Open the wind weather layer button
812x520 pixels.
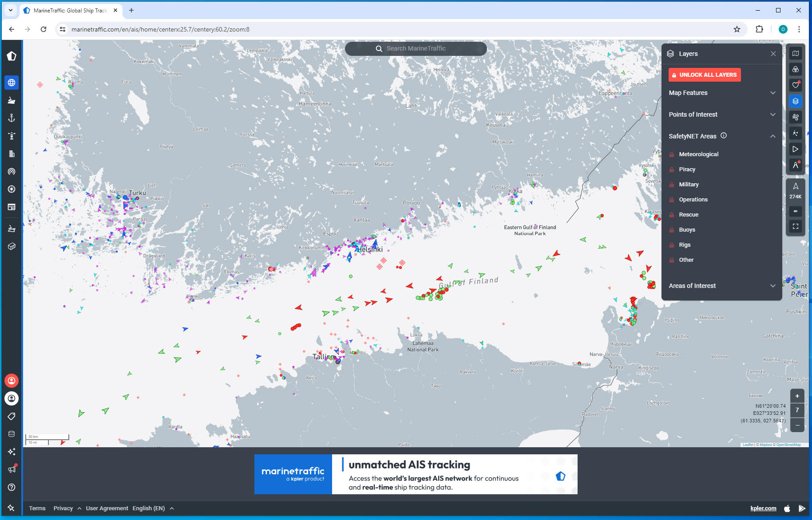tap(795, 117)
